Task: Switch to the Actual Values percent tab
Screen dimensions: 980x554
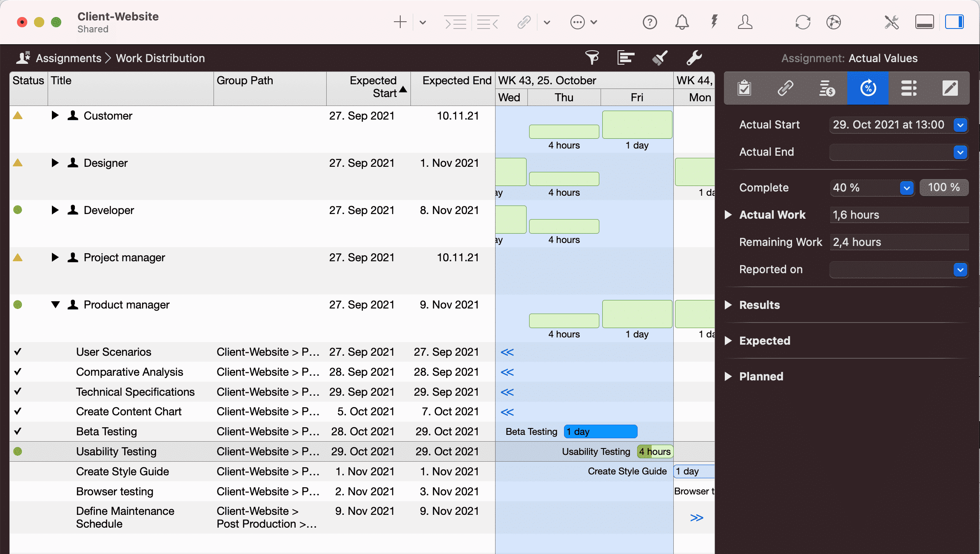Action: pyautogui.click(x=867, y=88)
